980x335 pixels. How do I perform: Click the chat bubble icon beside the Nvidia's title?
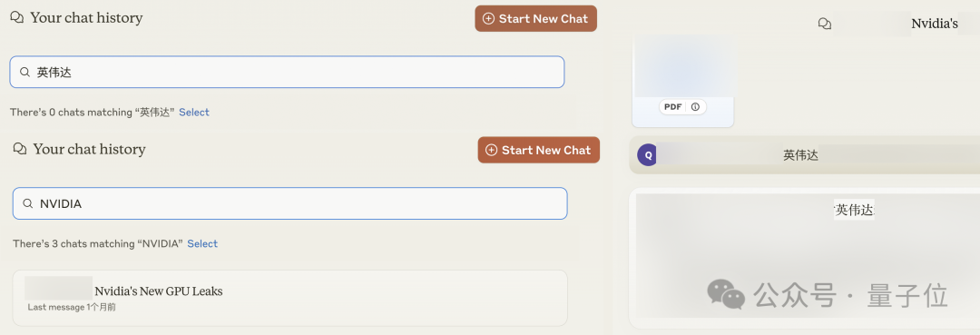(825, 24)
